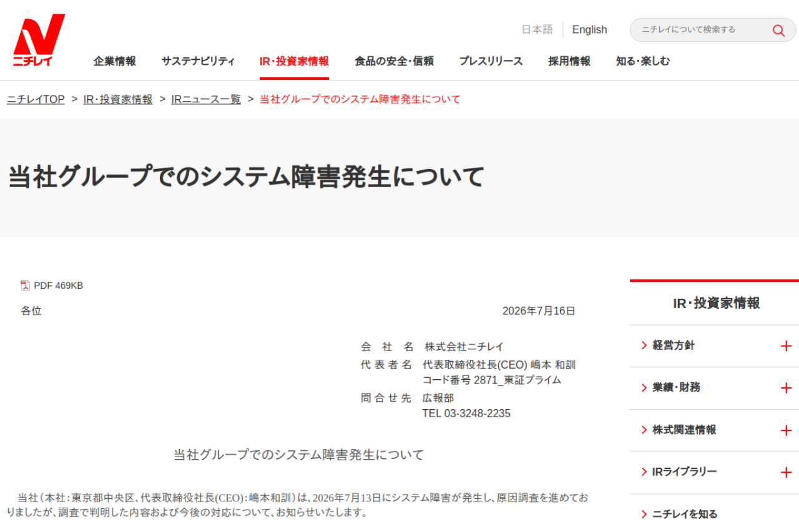Open 経営方針 in the sidebar
Screen dimensions: 799x532
point(674,346)
